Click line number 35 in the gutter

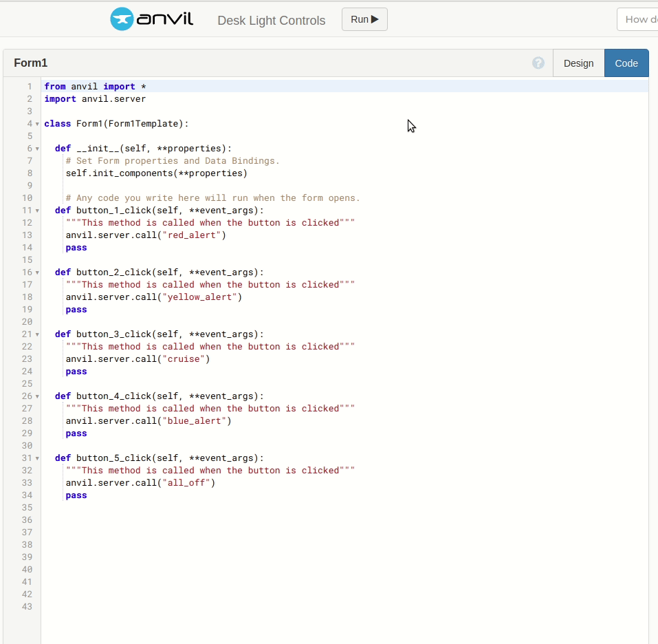(27, 508)
